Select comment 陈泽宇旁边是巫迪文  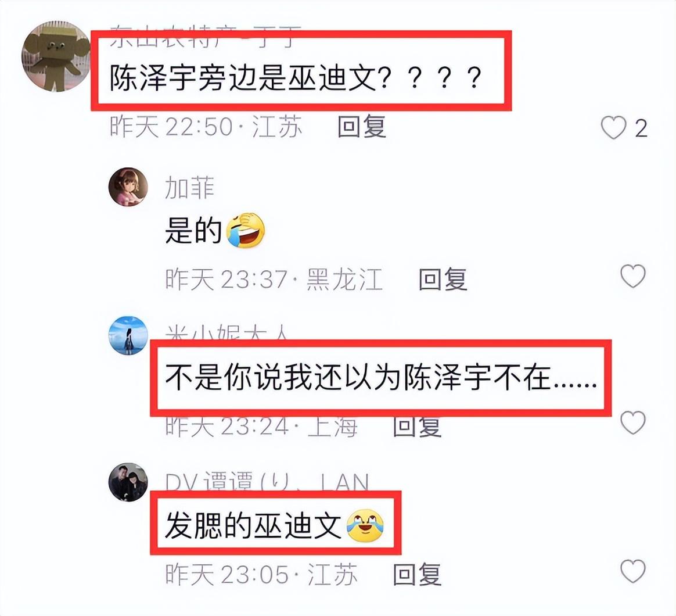(296, 78)
